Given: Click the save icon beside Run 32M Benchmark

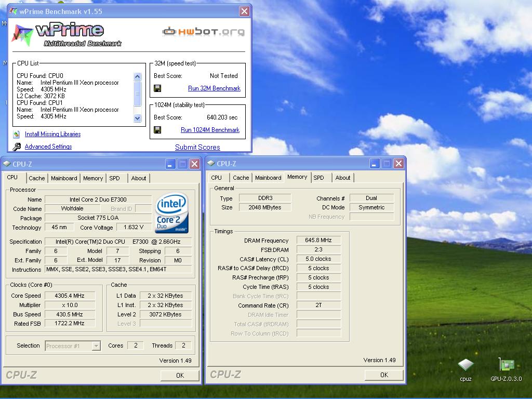Looking at the screenshot, I should 157,88.
